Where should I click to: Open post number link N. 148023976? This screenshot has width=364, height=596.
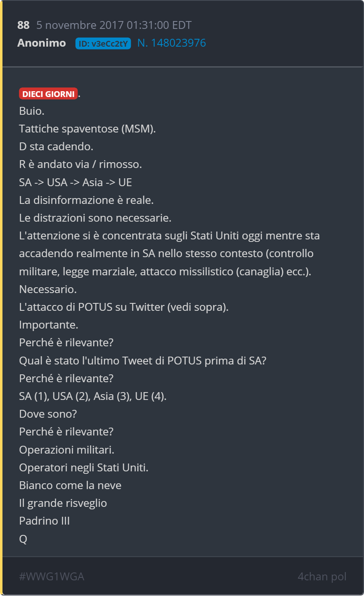click(x=172, y=43)
